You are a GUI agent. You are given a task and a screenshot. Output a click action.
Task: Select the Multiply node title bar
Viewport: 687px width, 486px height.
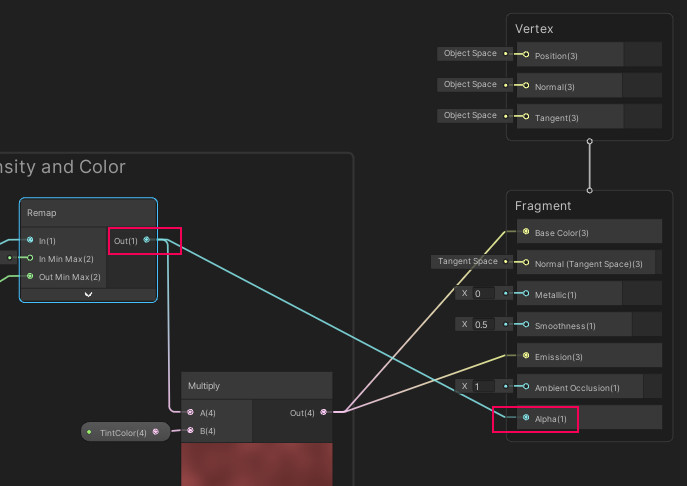click(256, 386)
